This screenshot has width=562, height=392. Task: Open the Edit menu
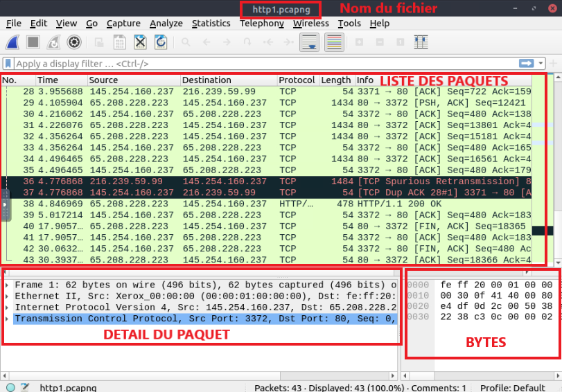[x=39, y=24]
